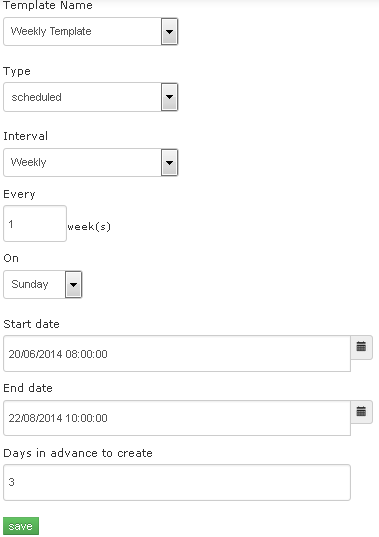Viewport: 379px width, 537px height.
Task: Expand the On day dropdown arrow
Action: point(74,285)
